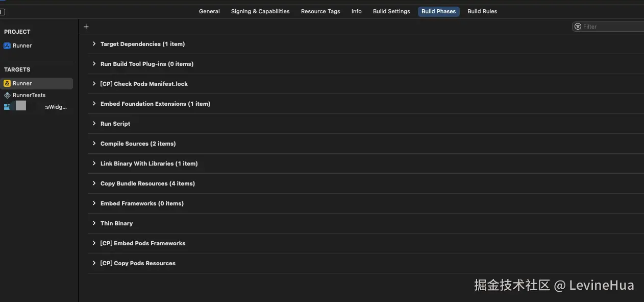Expand [CP] Check Pods Manifest.lock chevron
The height and width of the screenshot is (302, 644).
coord(94,84)
